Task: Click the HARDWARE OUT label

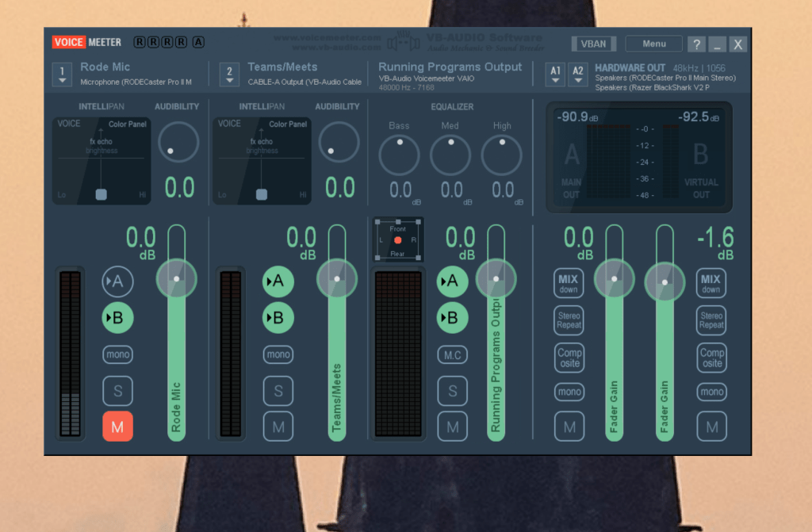Action: (630, 68)
